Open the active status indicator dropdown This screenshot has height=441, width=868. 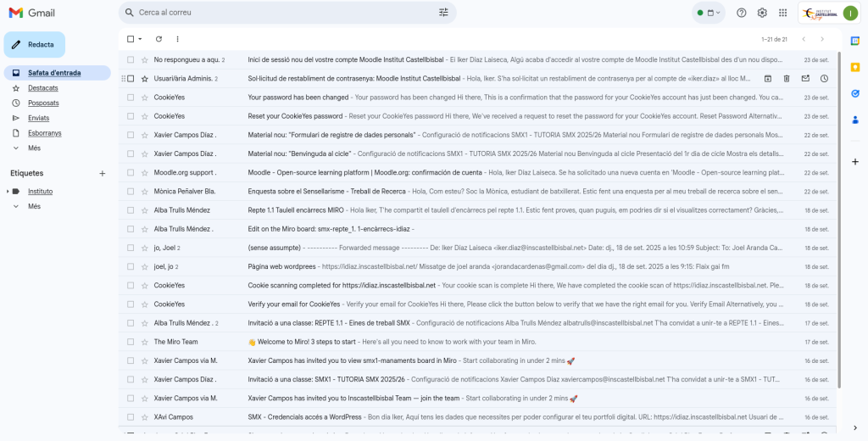709,13
